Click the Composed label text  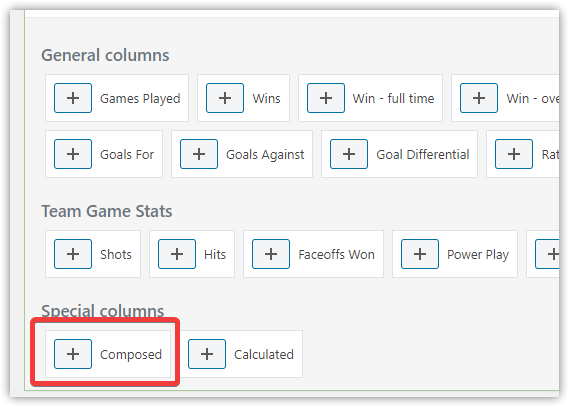pos(131,355)
